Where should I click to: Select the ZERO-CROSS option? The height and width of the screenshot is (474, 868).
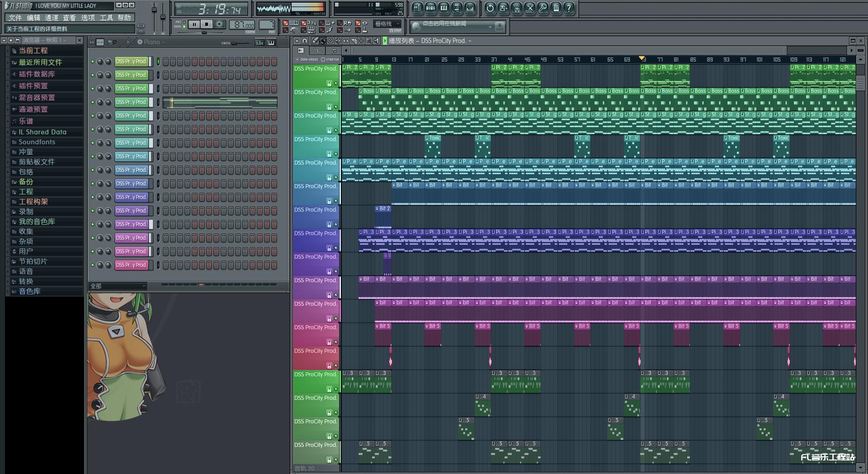pyautogui.click(x=307, y=59)
